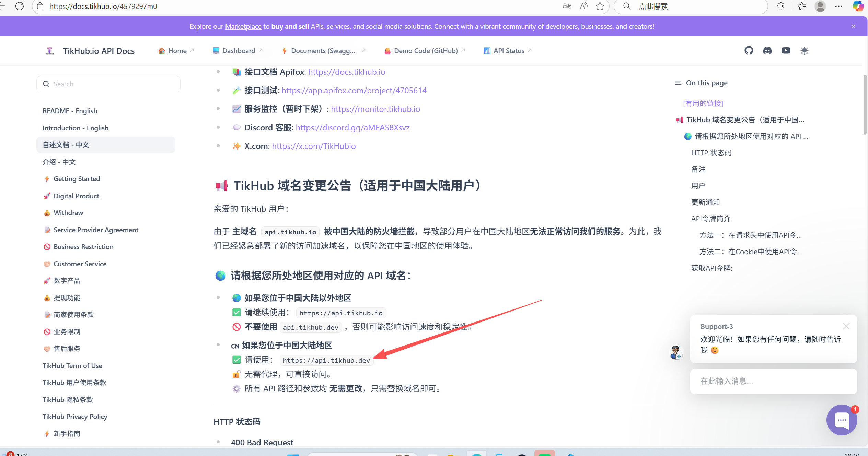Close the purple Marketplace banner
Image resolution: width=868 pixels, height=456 pixels.
pos(853,26)
